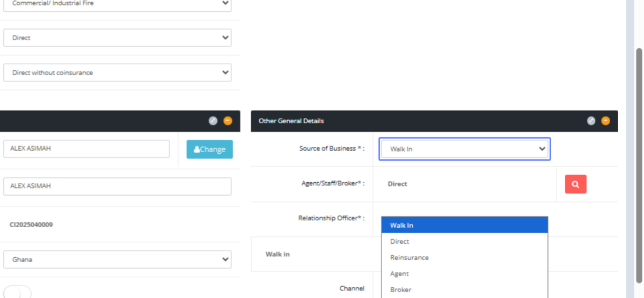Click gray expand icon in left panel header

(x=213, y=121)
